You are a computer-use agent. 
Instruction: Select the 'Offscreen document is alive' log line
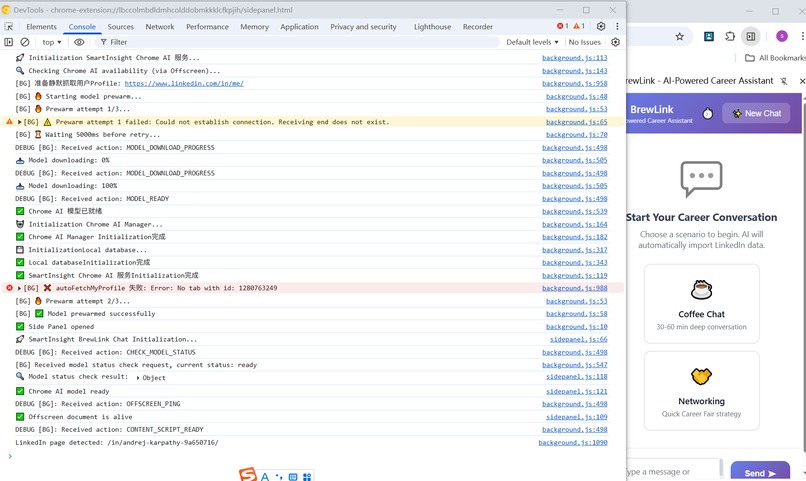(x=313, y=417)
